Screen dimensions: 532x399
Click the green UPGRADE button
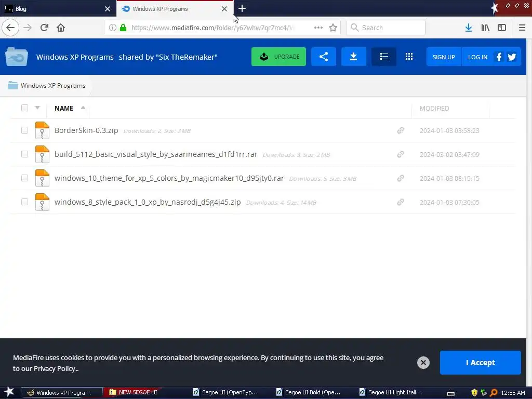tap(278, 57)
